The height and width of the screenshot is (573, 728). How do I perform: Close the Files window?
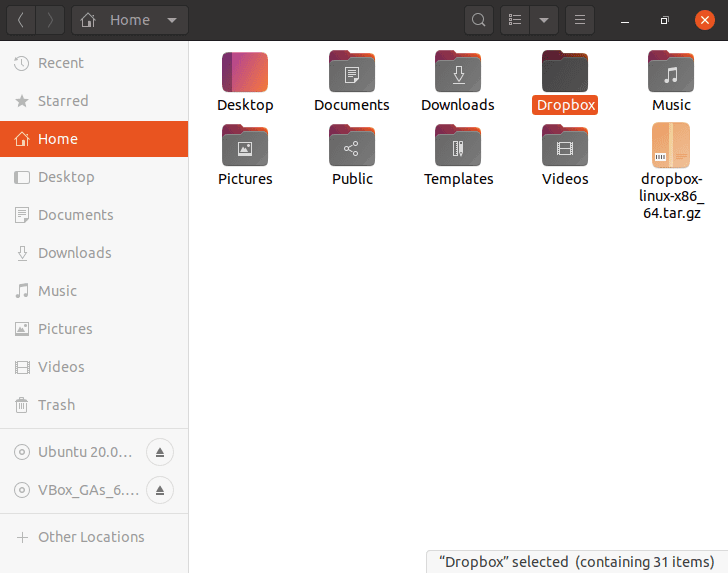click(x=705, y=20)
